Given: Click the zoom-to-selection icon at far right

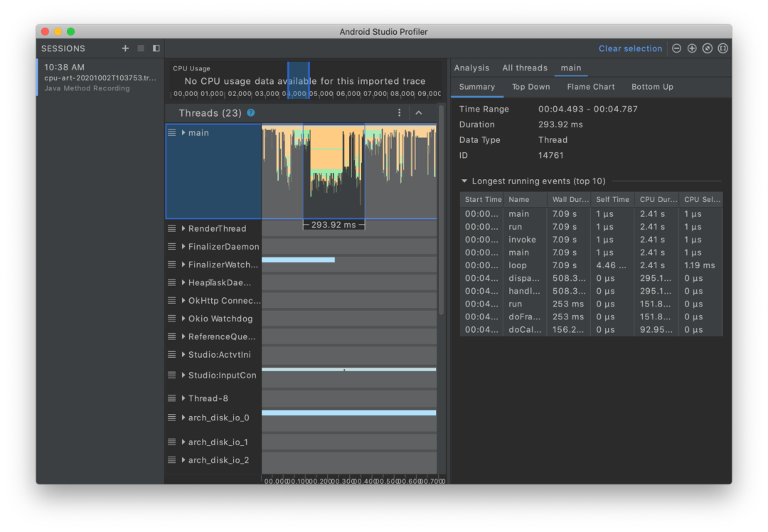Looking at the screenshot, I should (x=722, y=48).
